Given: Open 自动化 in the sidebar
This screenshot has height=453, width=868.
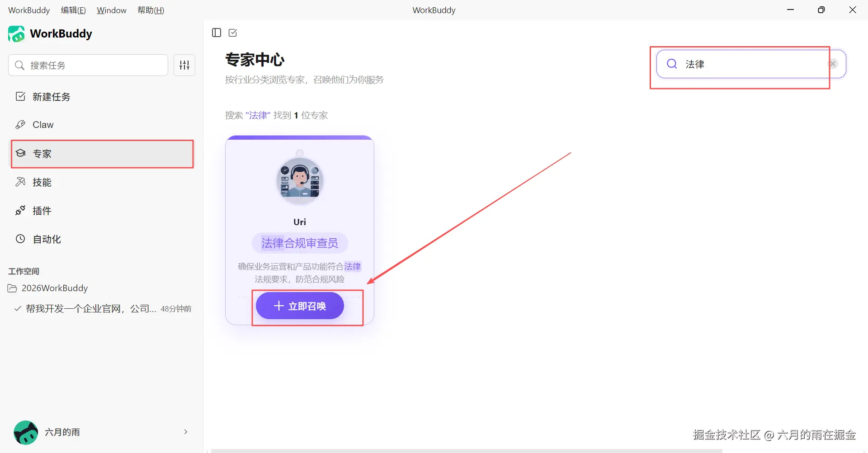Looking at the screenshot, I should click(102, 239).
